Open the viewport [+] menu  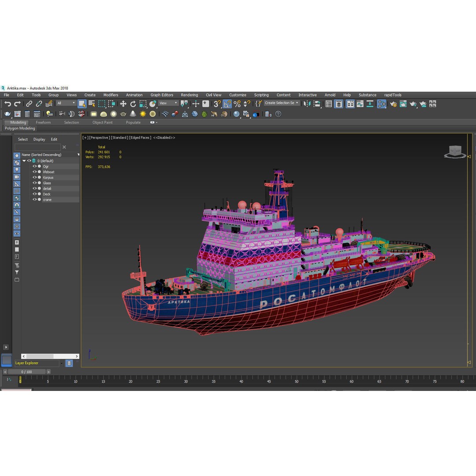86,138
